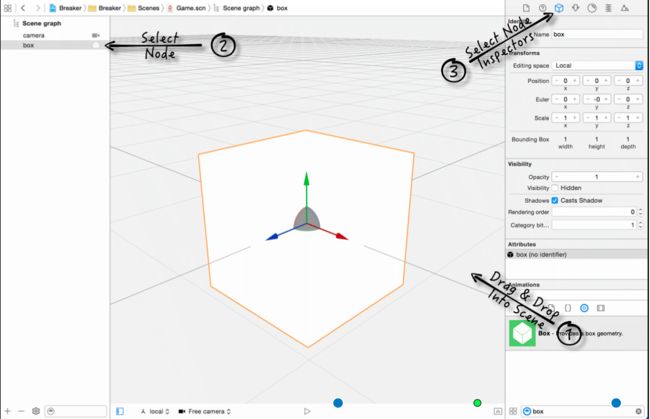This screenshot has height=419, width=650.
Task: Select the Game.scn breadcrumb
Action: [186, 8]
